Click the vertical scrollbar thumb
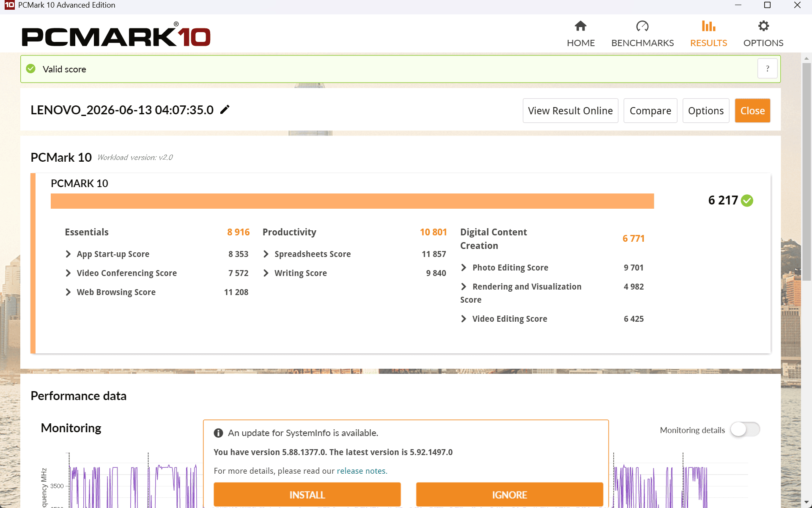The image size is (812, 508). pos(807,171)
